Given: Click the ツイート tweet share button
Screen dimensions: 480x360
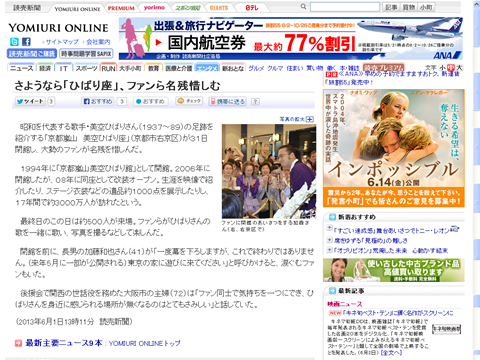Looking at the screenshot, I should (30, 101).
